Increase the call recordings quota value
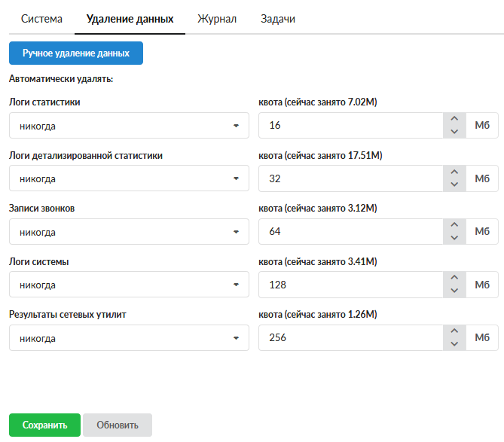The image size is (504, 442). coord(454,225)
